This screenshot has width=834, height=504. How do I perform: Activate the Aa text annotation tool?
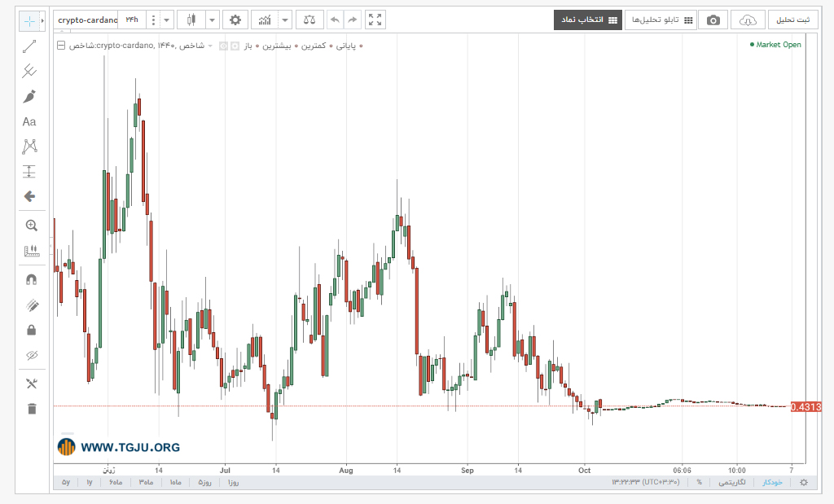pos(29,122)
